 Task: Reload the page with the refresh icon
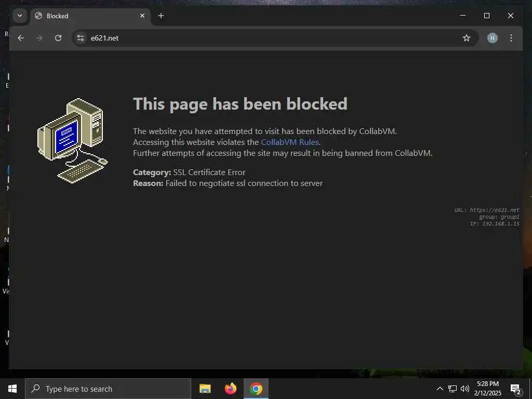tap(58, 38)
